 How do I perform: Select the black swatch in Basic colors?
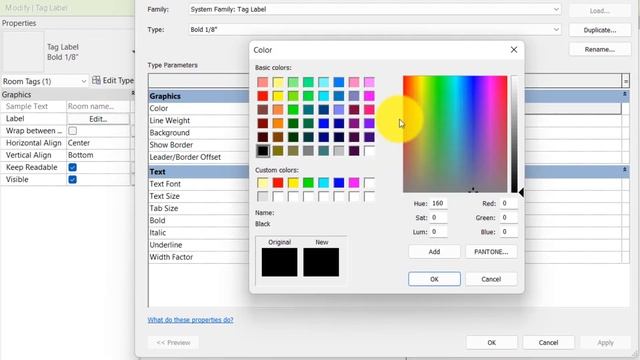pyautogui.click(x=263, y=151)
